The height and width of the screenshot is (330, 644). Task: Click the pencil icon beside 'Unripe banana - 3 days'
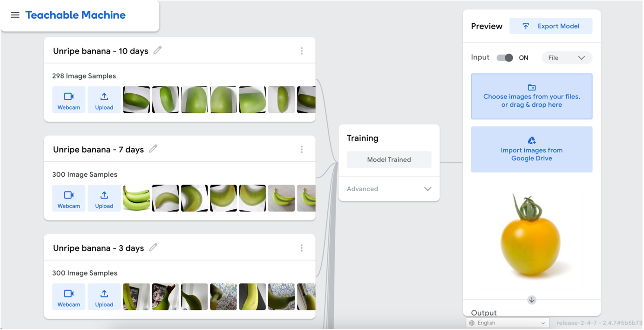[153, 247]
